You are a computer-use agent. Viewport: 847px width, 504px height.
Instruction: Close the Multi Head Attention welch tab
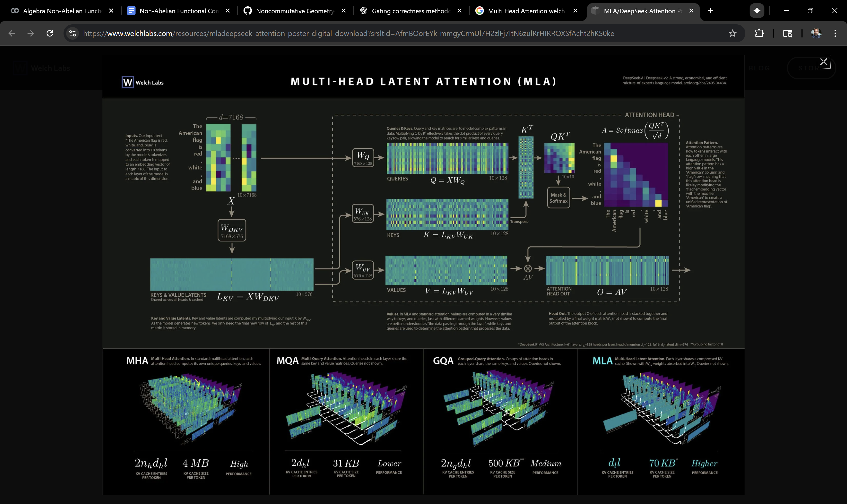[575, 11]
